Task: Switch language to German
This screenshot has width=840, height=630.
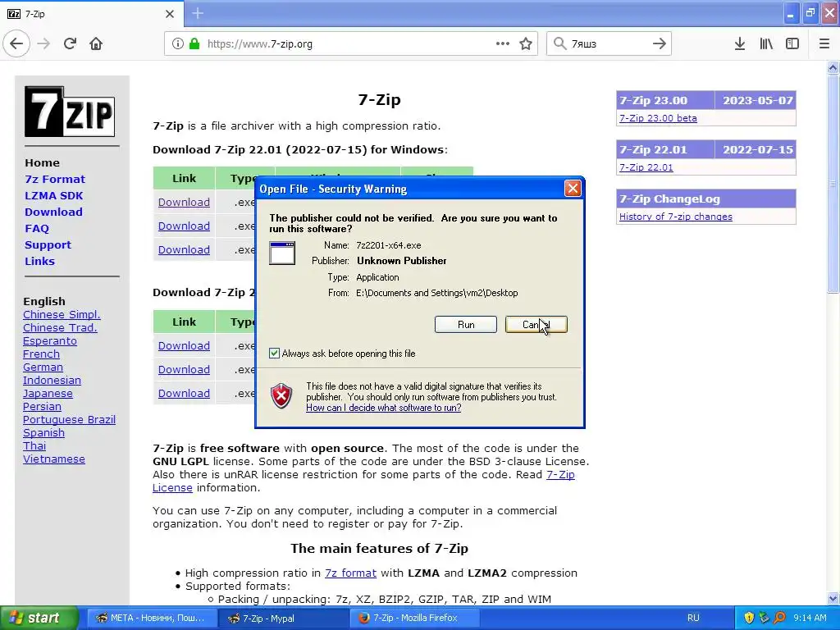Action: [x=43, y=367]
